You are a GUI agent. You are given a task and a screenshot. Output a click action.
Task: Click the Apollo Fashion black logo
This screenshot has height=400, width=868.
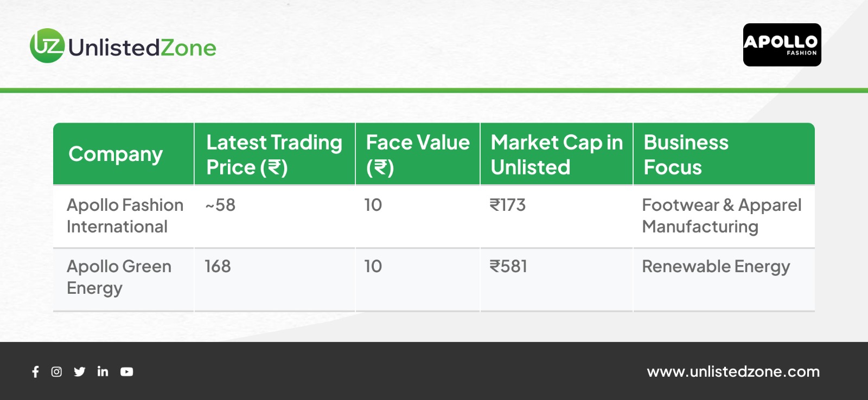point(782,45)
